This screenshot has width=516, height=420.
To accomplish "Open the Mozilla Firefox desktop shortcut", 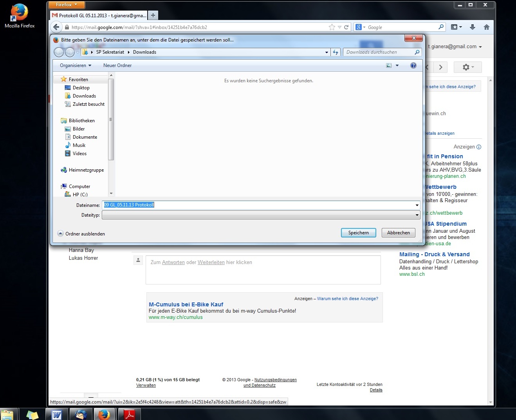I will pos(20,16).
